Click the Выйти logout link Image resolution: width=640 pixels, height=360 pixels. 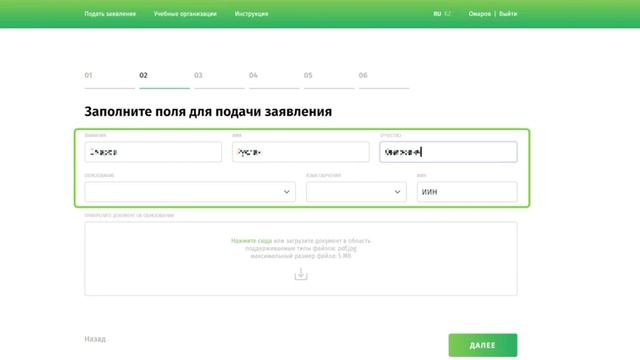click(x=508, y=14)
